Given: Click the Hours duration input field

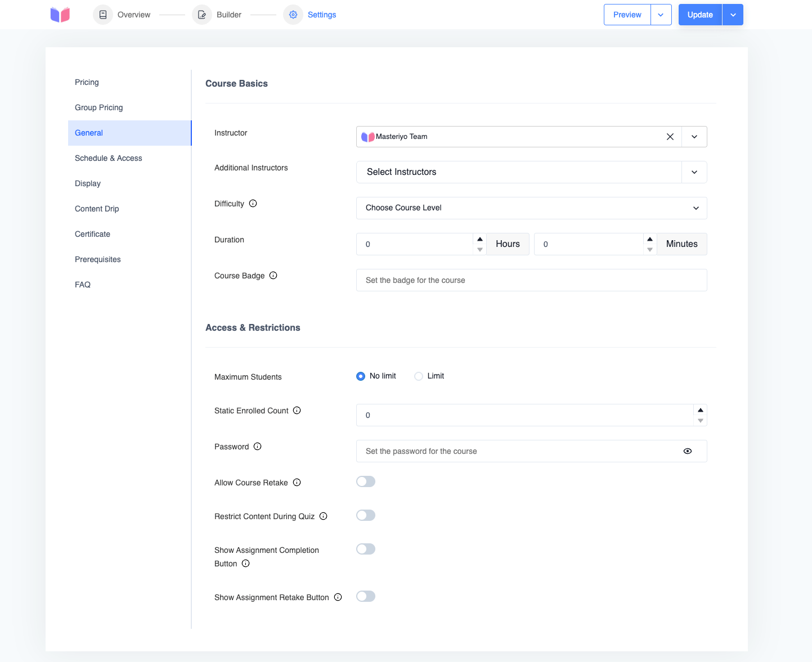Looking at the screenshot, I should pyautogui.click(x=415, y=244).
